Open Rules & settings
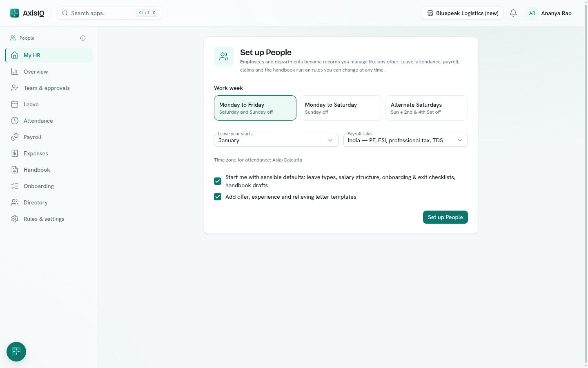The height and width of the screenshot is (368, 588). point(49,219)
